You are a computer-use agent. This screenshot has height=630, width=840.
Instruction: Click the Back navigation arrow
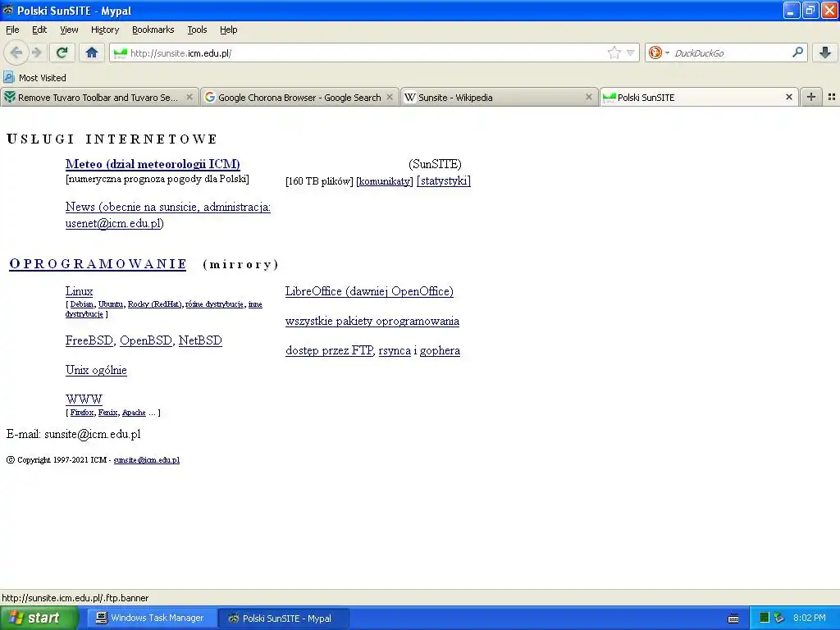coord(16,52)
